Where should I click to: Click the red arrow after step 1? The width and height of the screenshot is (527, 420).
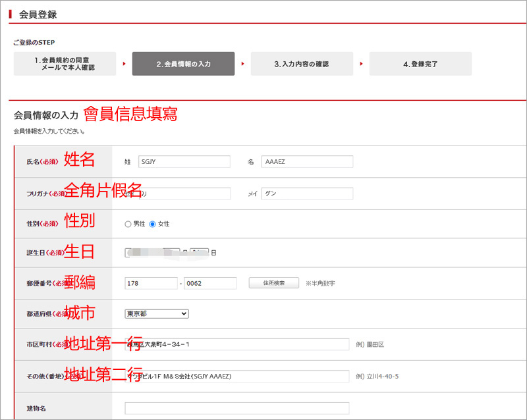click(x=123, y=64)
